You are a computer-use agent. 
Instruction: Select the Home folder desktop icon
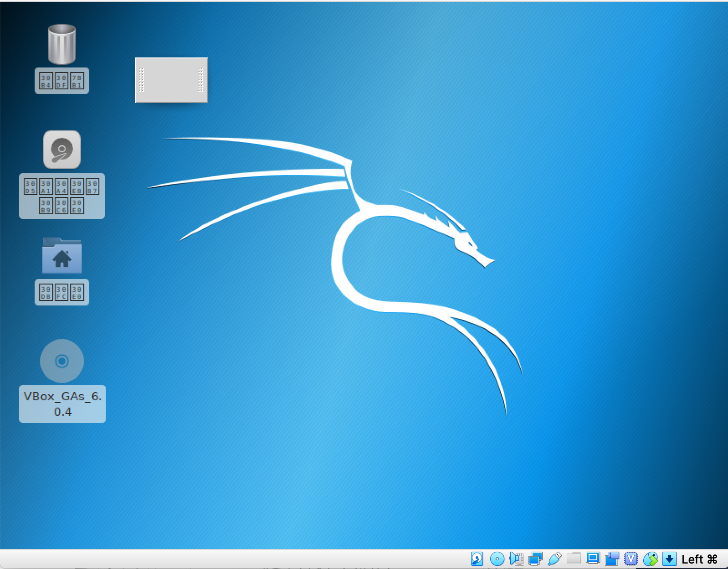pyautogui.click(x=62, y=255)
